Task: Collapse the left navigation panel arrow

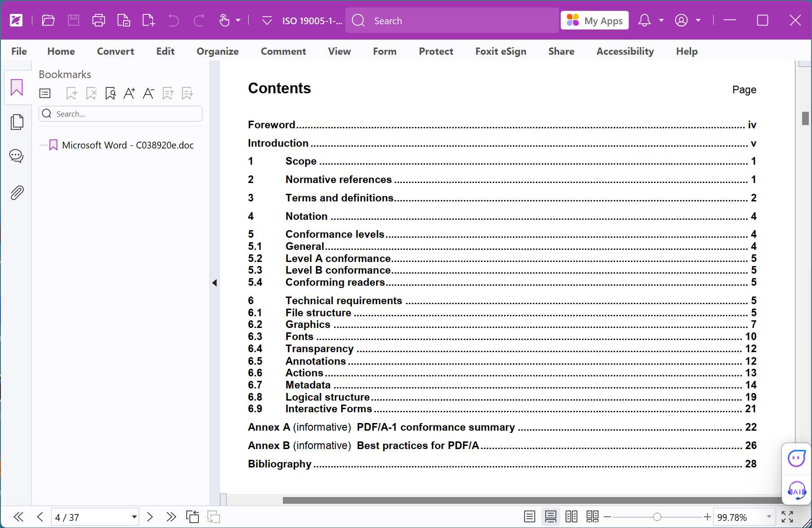Action: 215,283
